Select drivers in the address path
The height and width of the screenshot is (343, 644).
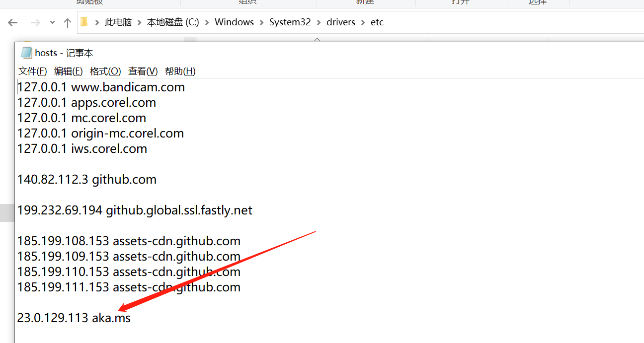click(x=341, y=22)
